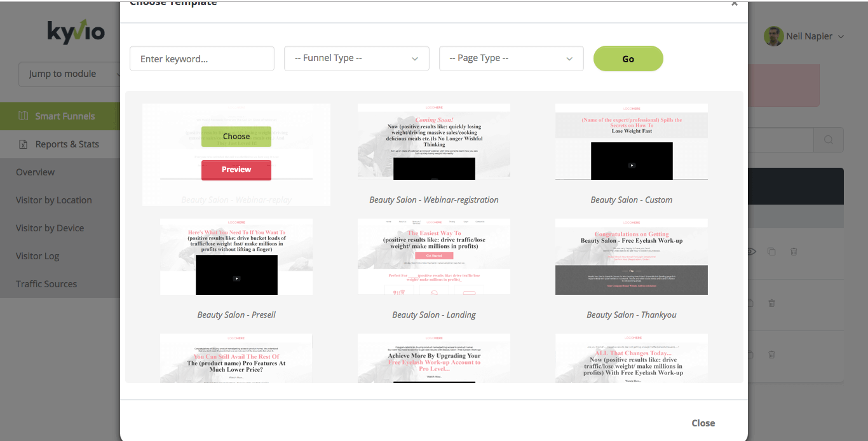Click the spreadsheet icon beside Reports & Stats

[x=24, y=144]
